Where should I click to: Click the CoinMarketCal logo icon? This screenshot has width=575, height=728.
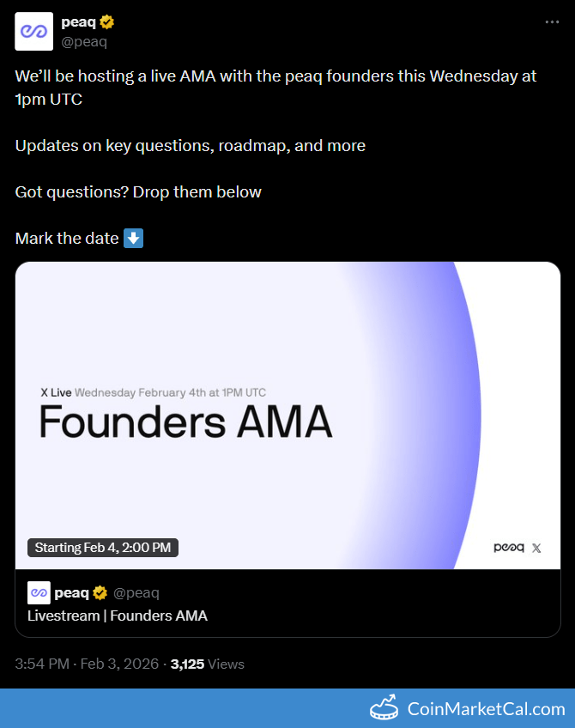coord(386,707)
